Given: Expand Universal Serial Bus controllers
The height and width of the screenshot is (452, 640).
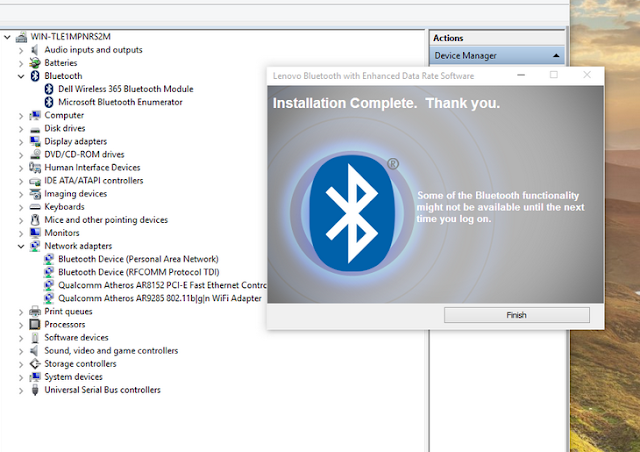Looking at the screenshot, I should pos(21,390).
